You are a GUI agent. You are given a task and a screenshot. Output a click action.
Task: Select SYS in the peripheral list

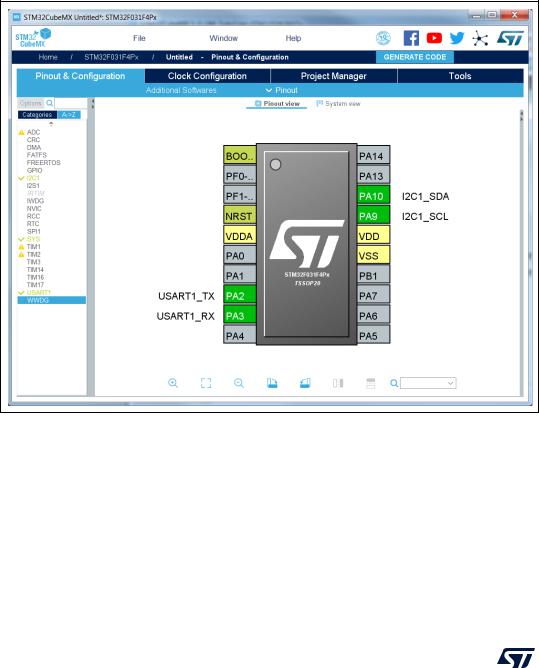33,239
